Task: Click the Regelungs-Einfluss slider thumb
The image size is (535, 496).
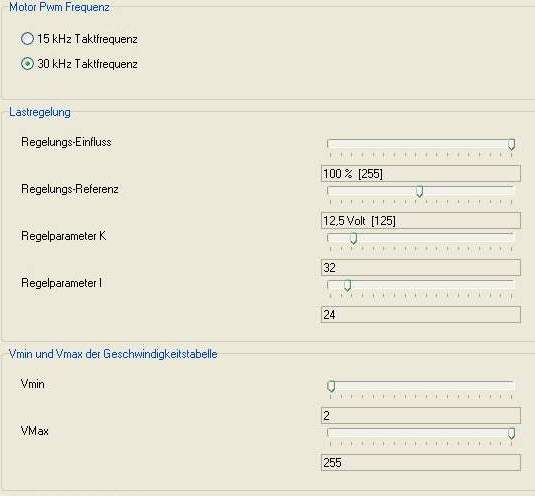Action: (511, 144)
